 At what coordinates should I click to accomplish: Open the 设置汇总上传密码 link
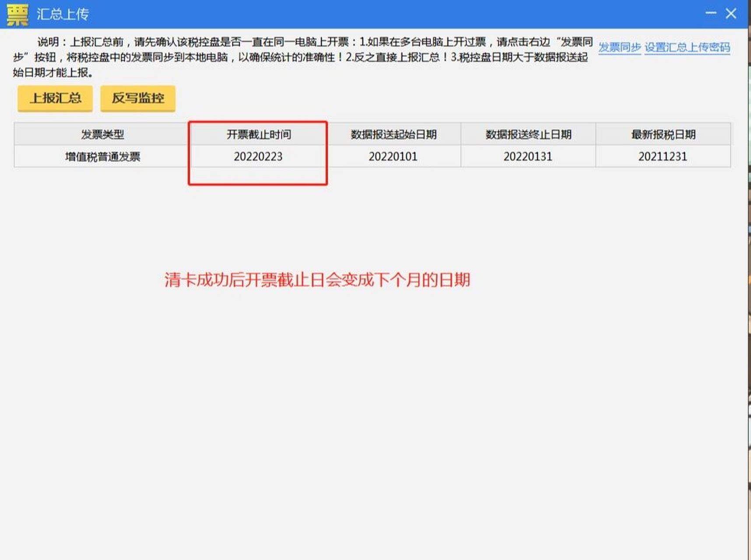point(687,47)
